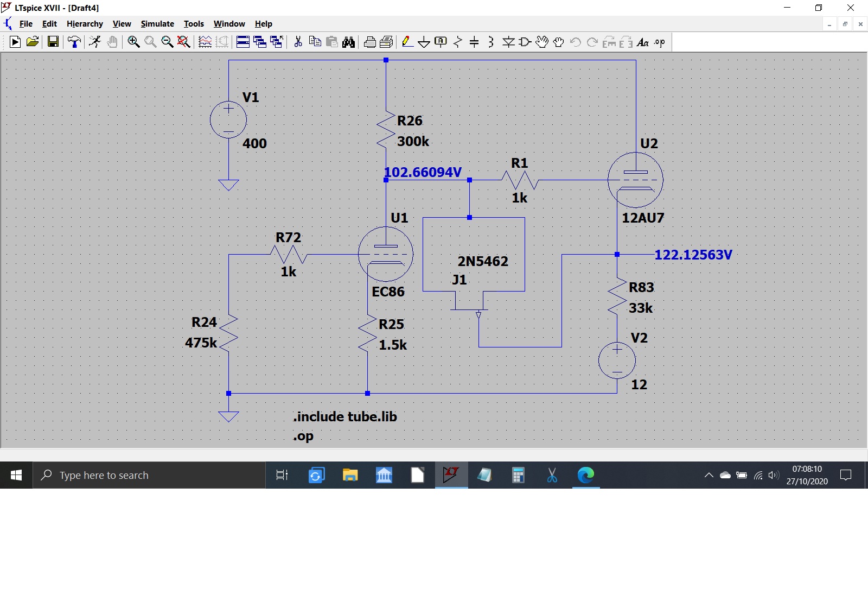This screenshot has height=607, width=868.
Task: Click the SPICE directive .op icon
Action: 660,42
